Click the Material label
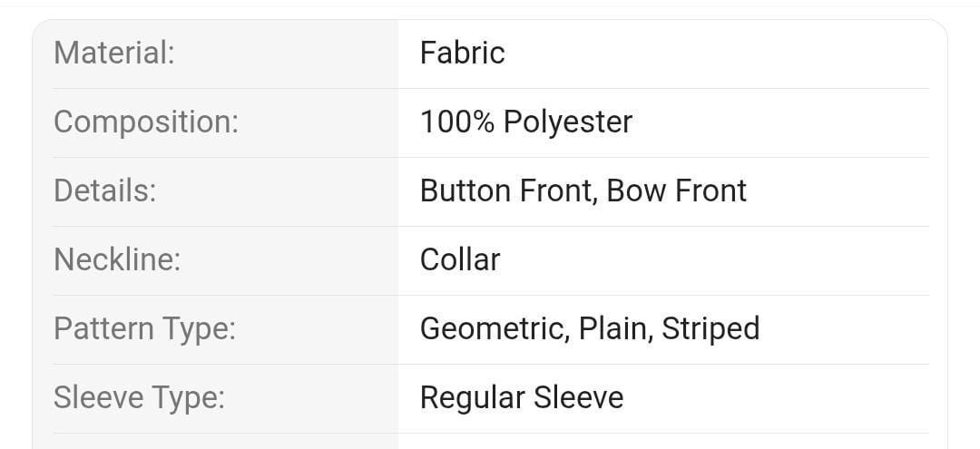The image size is (980, 449). (x=114, y=53)
